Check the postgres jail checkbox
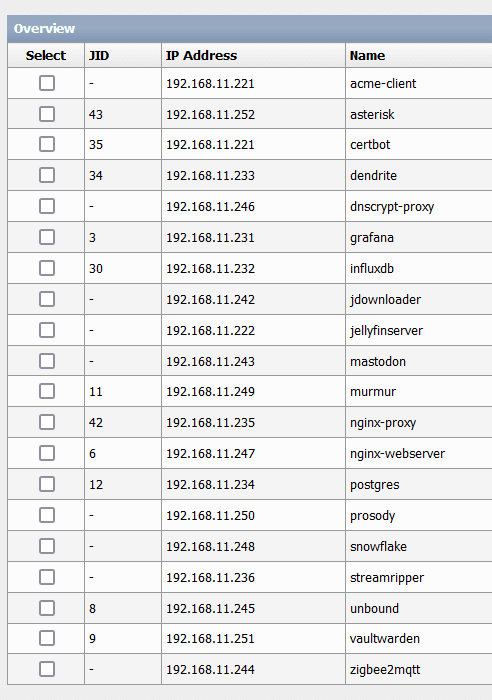 pos(47,484)
